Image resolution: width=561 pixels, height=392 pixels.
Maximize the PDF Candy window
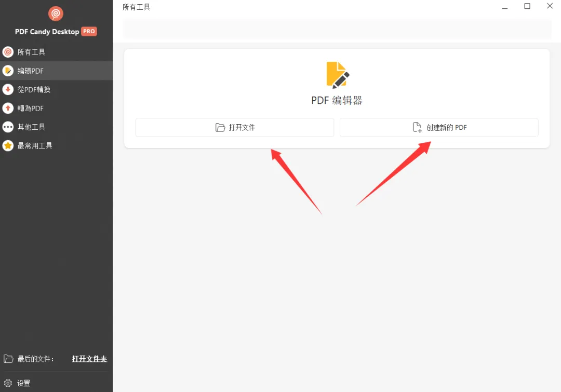(x=527, y=6)
